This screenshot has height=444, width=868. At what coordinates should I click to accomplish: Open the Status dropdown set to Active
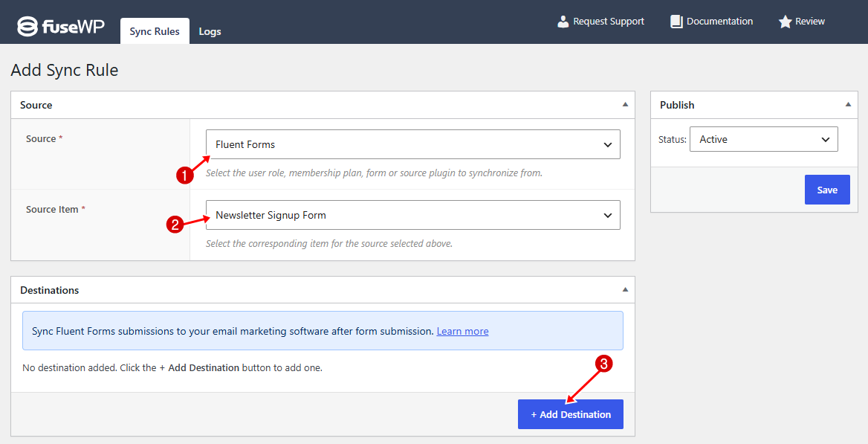[x=763, y=139]
